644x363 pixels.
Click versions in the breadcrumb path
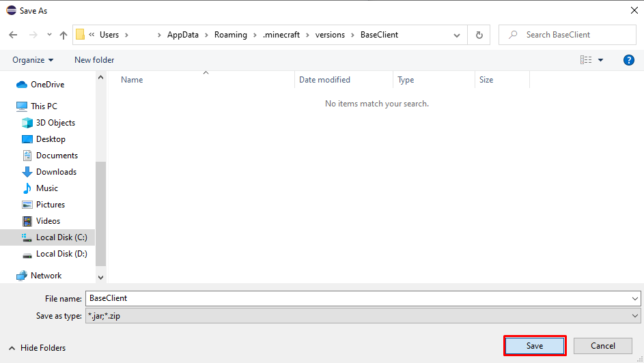pos(331,35)
